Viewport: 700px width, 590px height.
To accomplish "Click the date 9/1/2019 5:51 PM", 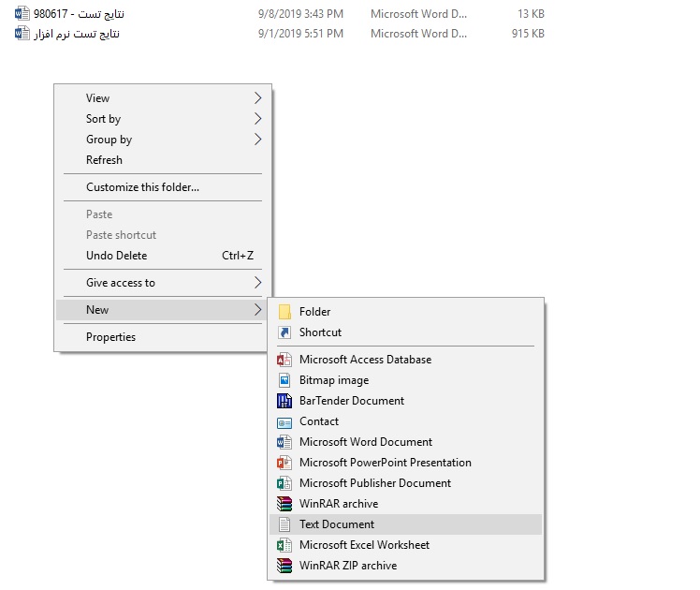I will coord(300,34).
